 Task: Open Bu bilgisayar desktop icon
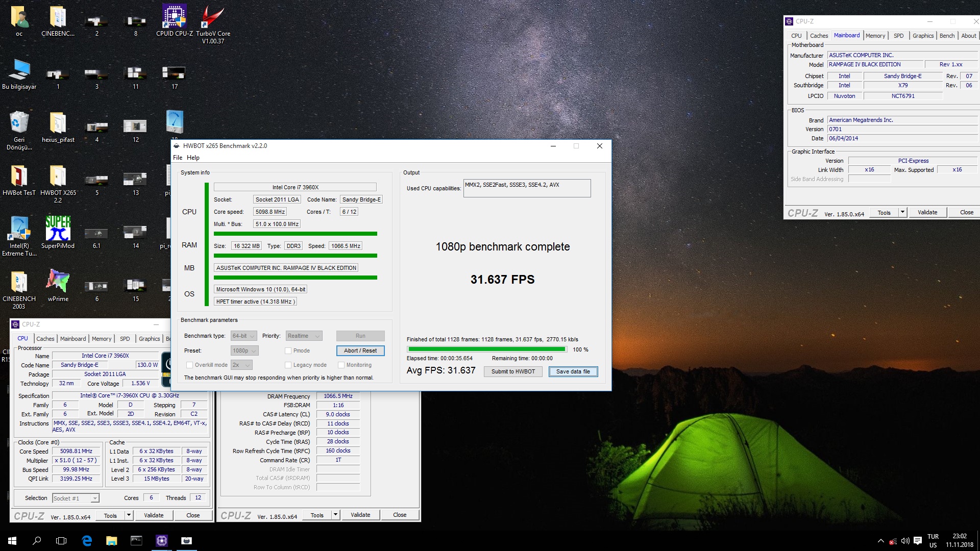[x=19, y=74]
